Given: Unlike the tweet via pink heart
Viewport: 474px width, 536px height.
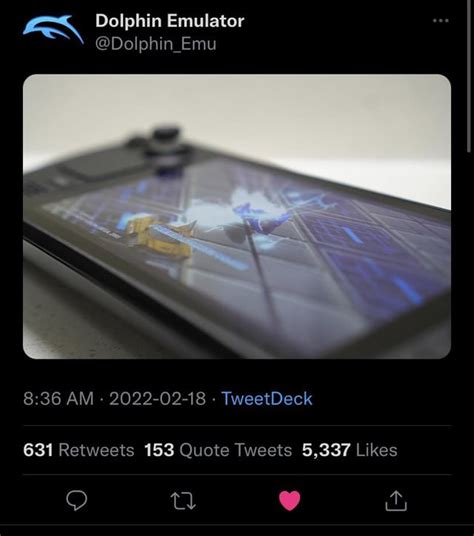Looking at the screenshot, I should (x=289, y=501).
